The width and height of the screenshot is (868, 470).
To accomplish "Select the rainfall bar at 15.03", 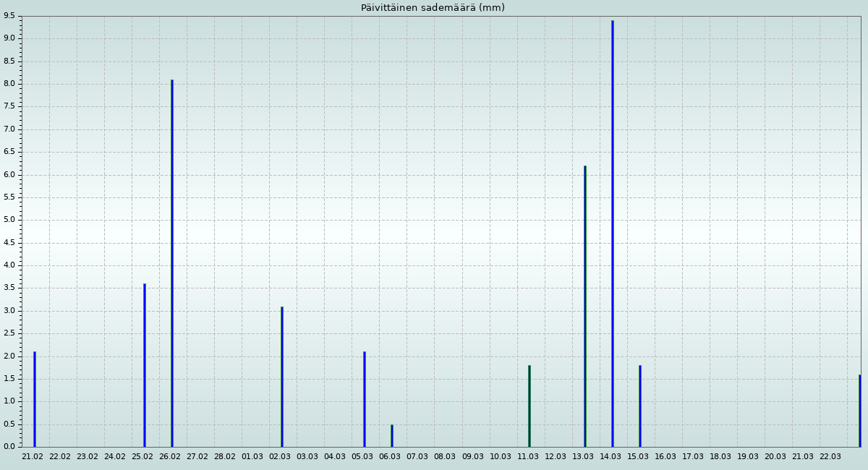I will tap(639, 406).
